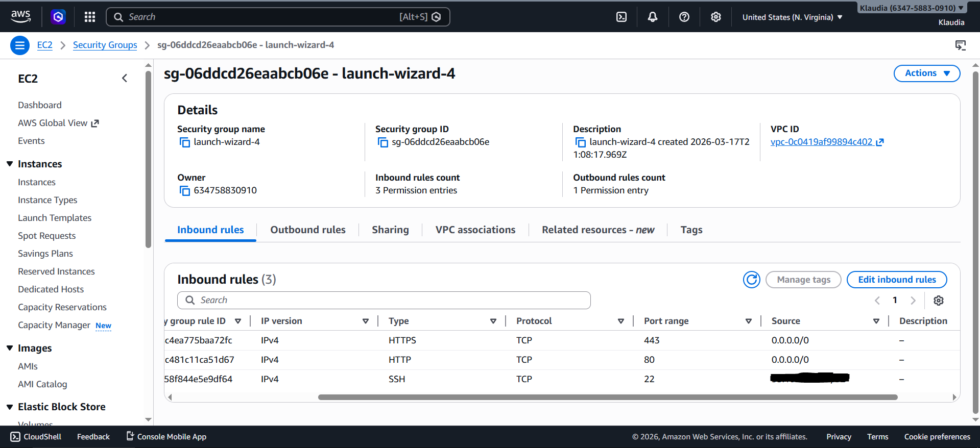This screenshot has height=448, width=980.
Task: Open Launch Templates in sidebar
Action: coord(55,218)
